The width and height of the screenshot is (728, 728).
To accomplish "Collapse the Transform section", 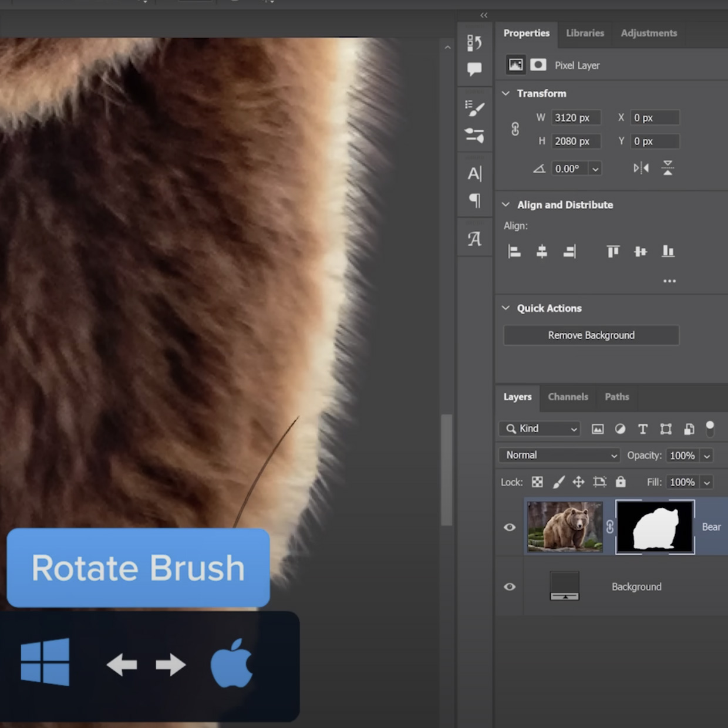I will (x=506, y=93).
